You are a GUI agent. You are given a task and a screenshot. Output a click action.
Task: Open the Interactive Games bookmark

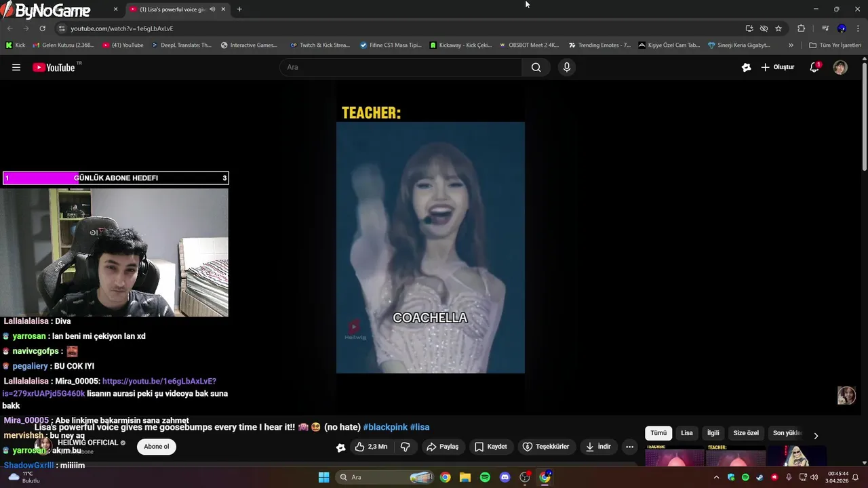(249, 45)
